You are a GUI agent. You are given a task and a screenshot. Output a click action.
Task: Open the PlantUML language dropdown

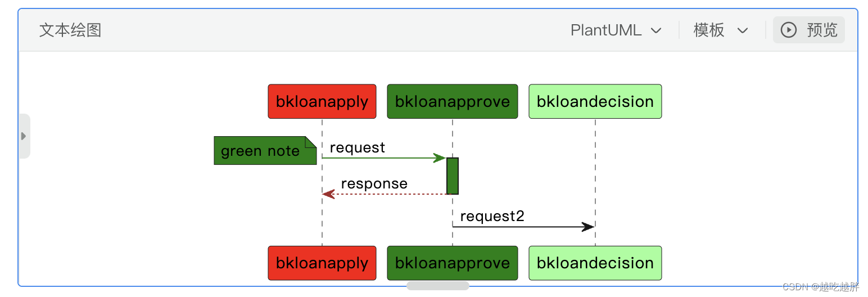616,30
